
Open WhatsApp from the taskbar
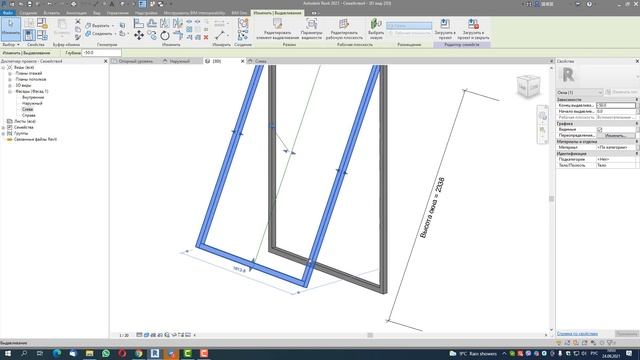(x=106, y=353)
